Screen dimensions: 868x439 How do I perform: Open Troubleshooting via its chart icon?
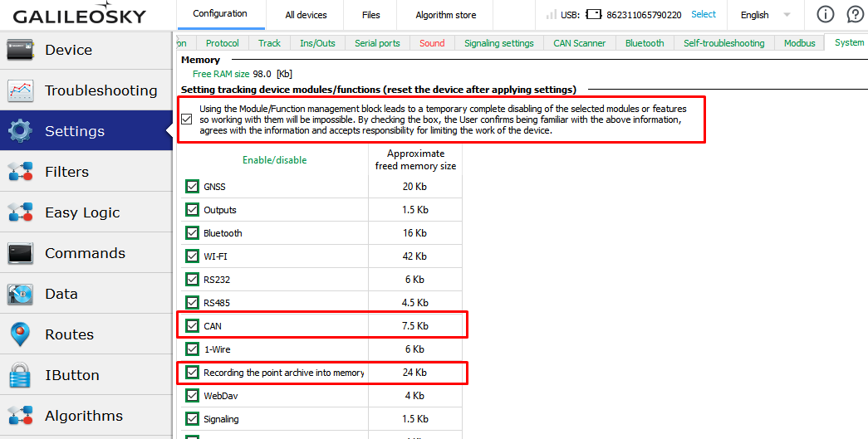click(21, 90)
